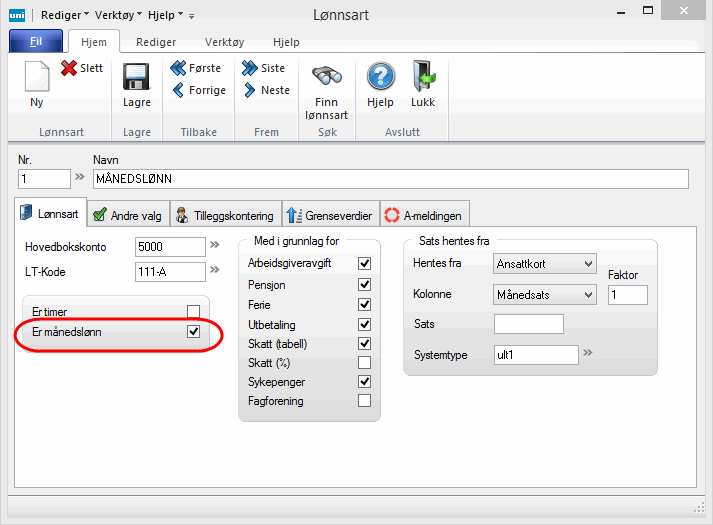713x525 pixels.
Task: Click the red Slett delete icon
Action: click(70, 68)
